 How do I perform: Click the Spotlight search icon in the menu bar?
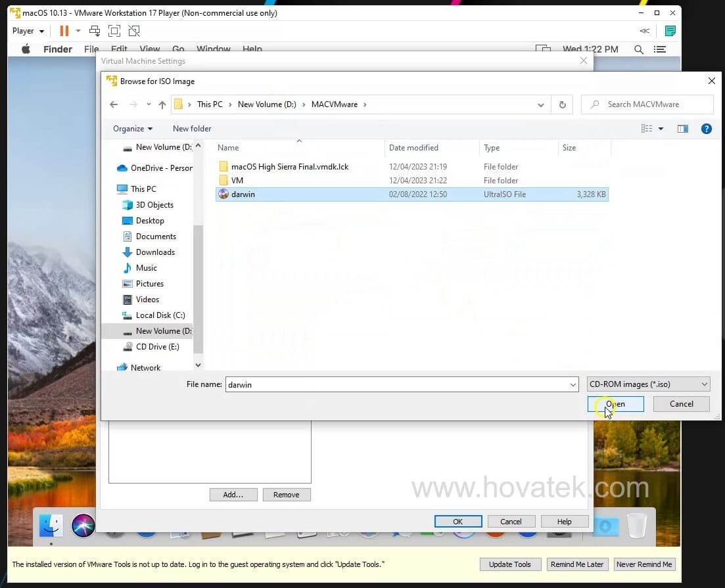pyautogui.click(x=638, y=49)
